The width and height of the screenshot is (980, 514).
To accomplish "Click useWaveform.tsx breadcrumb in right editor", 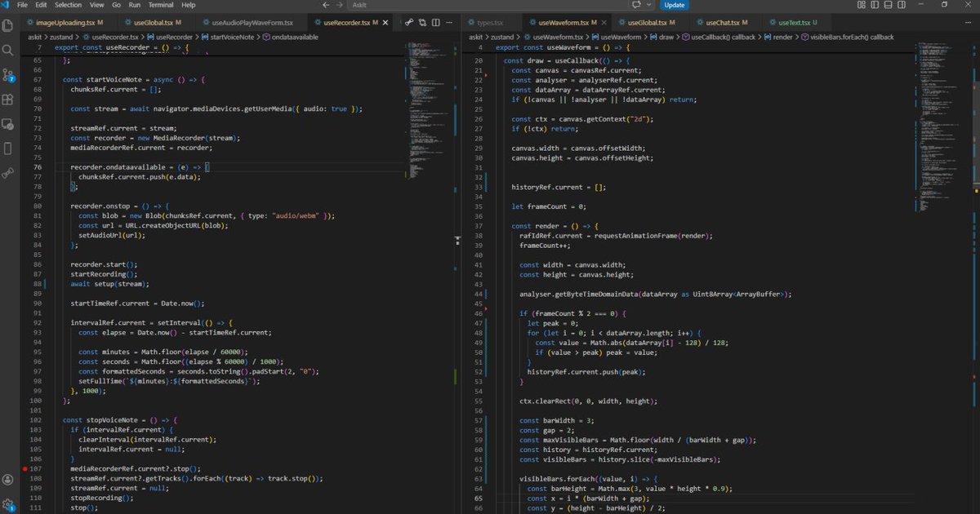I will [x=555, y=37].
